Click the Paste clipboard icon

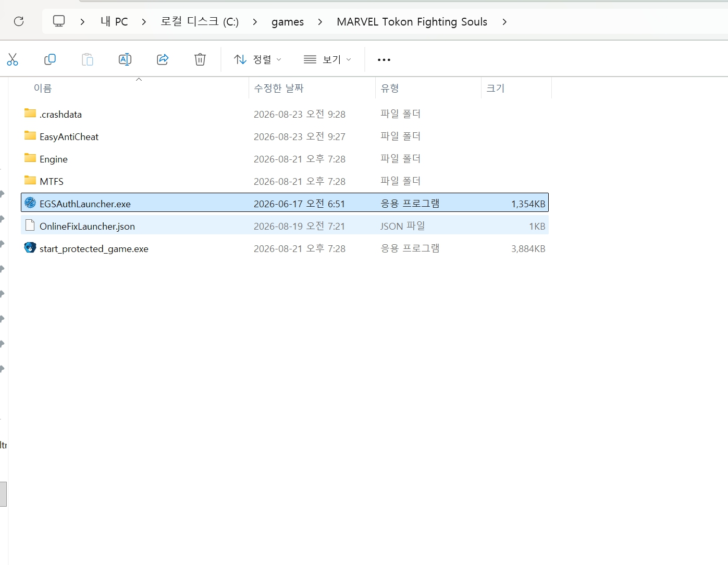(x=88, y=59)
